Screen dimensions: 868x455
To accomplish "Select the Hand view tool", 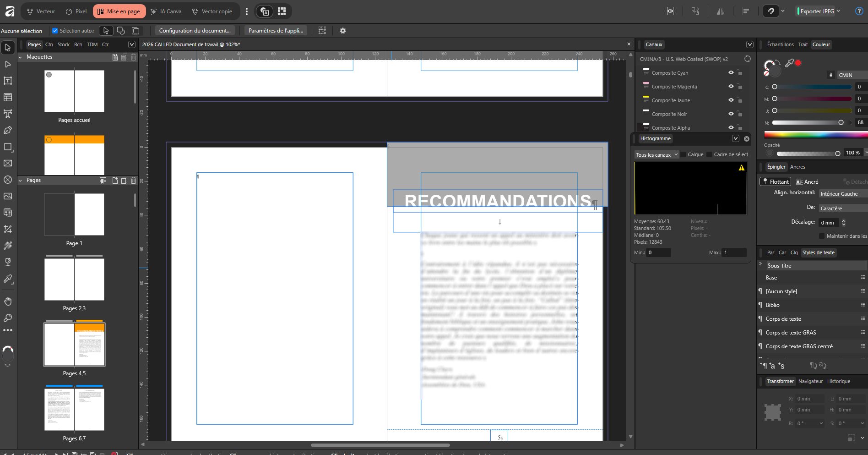I will (8, 302).
